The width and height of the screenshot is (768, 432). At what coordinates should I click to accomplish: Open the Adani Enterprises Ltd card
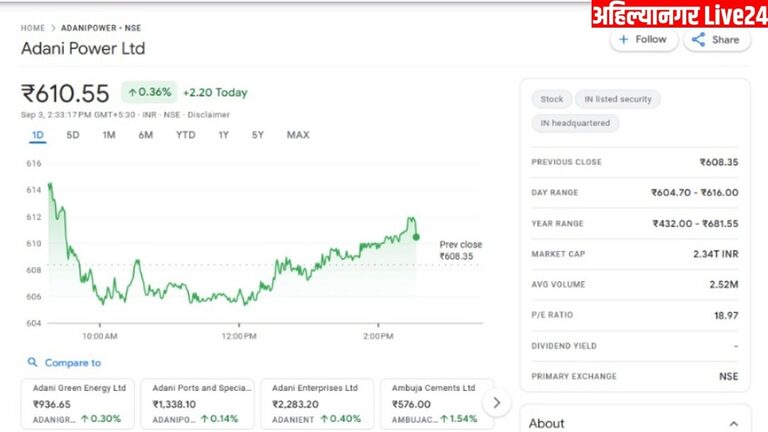click(314, 403)
